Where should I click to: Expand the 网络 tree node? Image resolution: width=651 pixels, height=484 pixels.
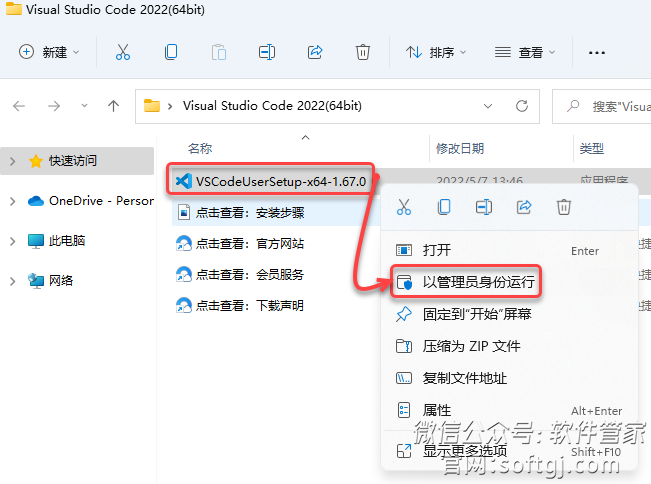(12, 281)
